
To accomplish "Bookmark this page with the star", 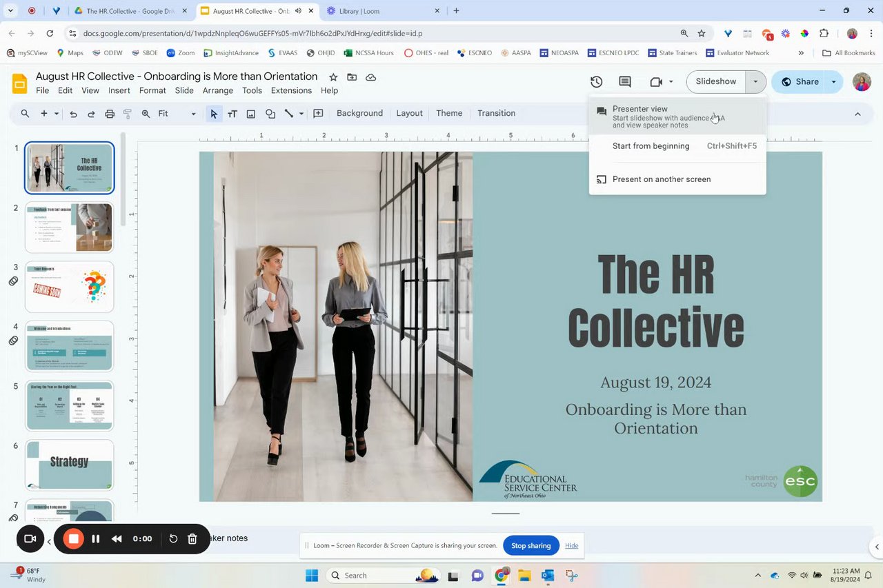I will [702, 33].
